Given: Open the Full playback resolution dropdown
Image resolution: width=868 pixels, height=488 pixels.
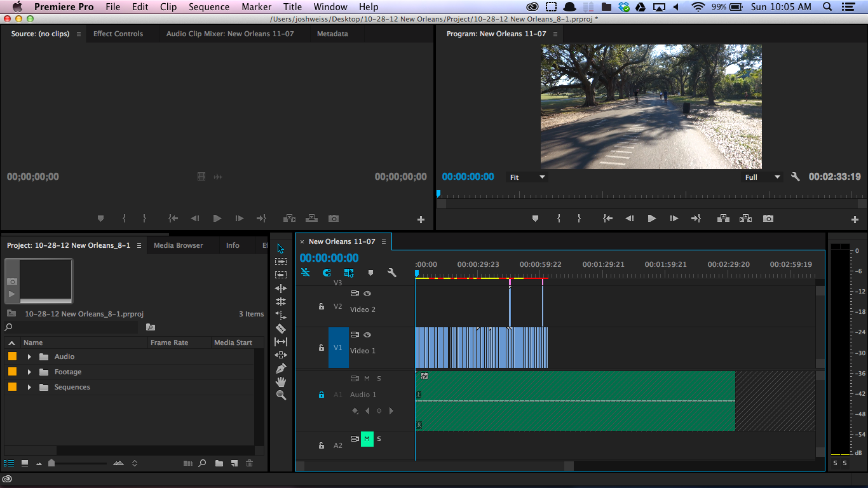Looking at the screenshot, I should pos(762,177).
